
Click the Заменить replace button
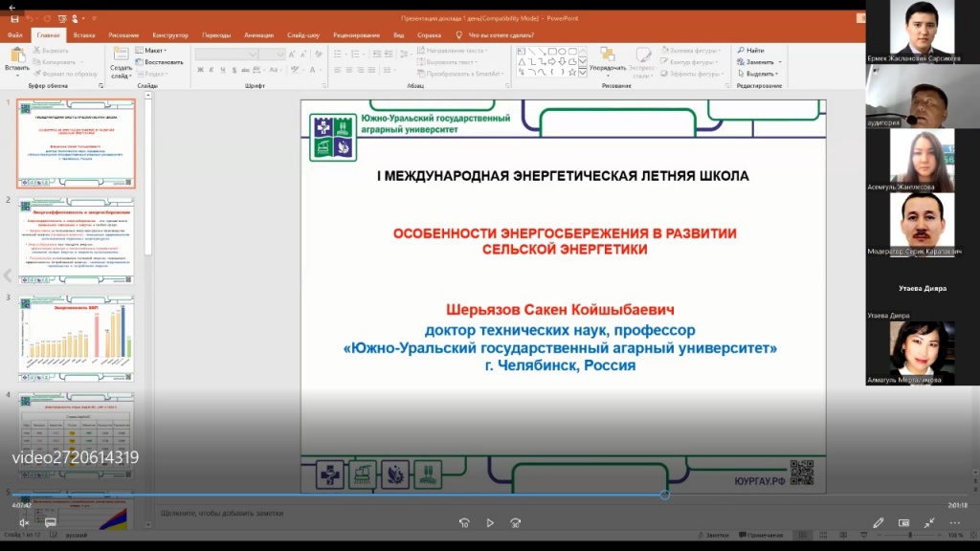[759, 62]
